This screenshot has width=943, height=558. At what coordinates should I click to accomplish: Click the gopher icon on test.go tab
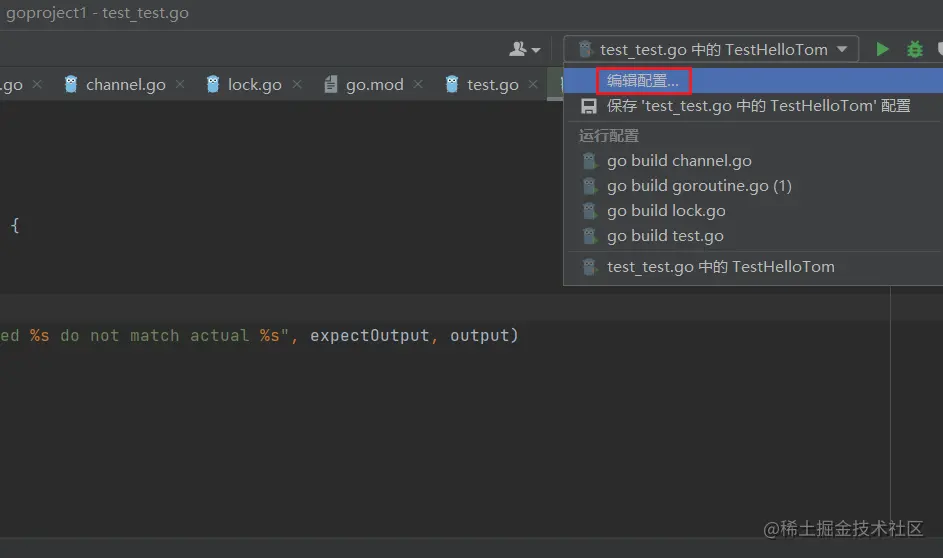(452, 84)
